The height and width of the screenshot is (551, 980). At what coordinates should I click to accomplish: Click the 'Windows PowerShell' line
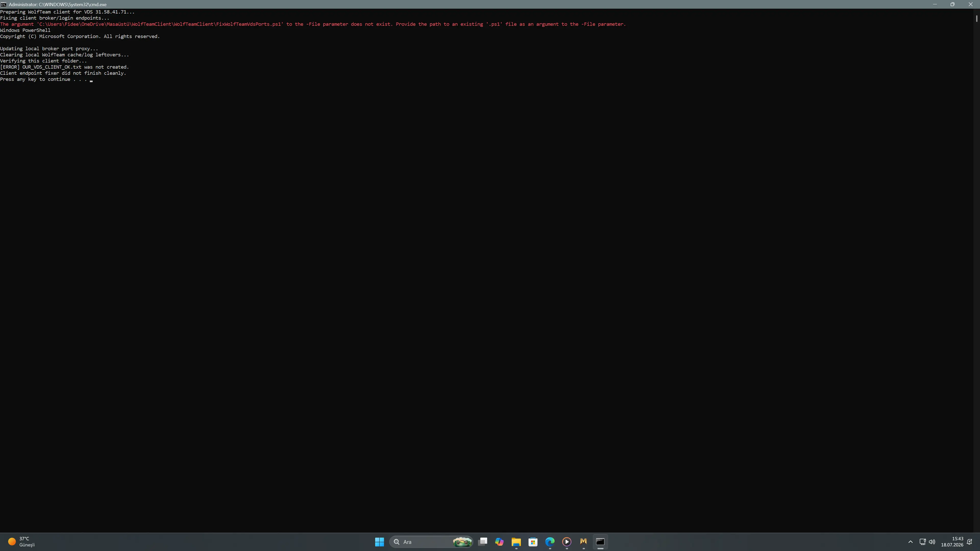click(x=25, y=30)
